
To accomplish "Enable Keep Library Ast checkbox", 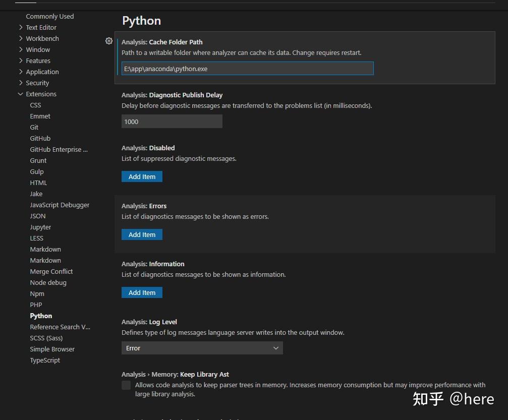I will click(x=126, y=385).
